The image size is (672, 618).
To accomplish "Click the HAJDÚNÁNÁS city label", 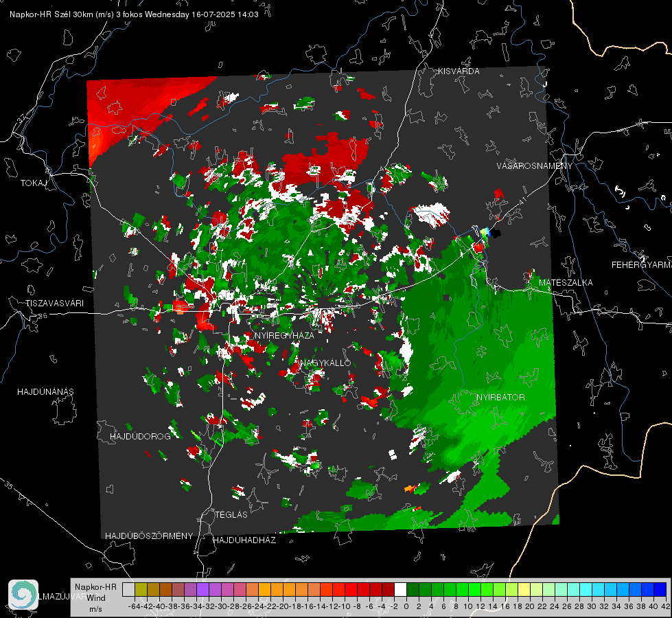I will [x=45, y=392].
